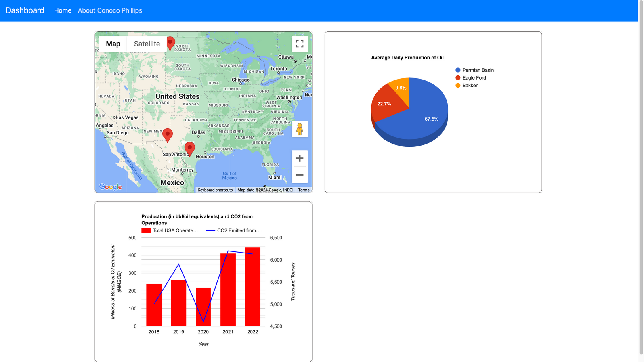
Task: Click the Las Vegas label on the map
Action: click(127, 118)
